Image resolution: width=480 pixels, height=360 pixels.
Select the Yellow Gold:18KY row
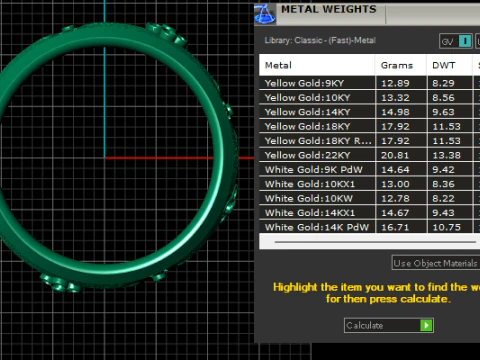[x=369, y=126]
